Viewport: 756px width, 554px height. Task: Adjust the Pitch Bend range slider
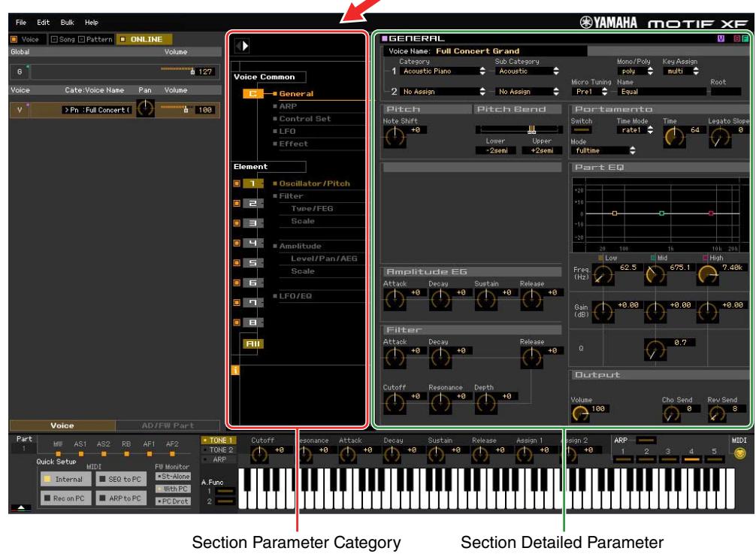[519, 129]
